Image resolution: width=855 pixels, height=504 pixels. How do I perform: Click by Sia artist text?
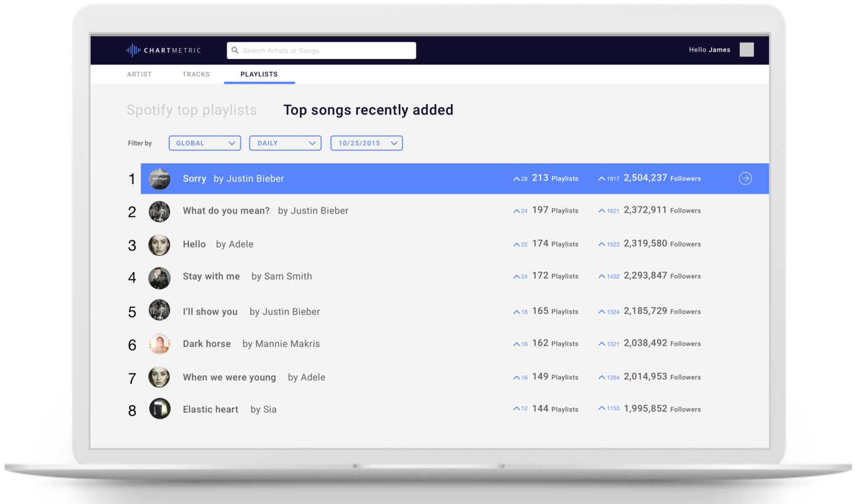263,409
